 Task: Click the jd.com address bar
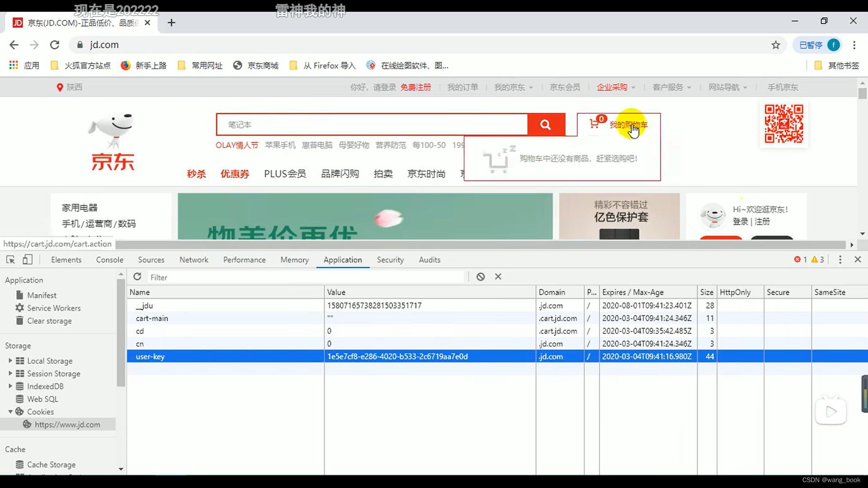[420, 45]
